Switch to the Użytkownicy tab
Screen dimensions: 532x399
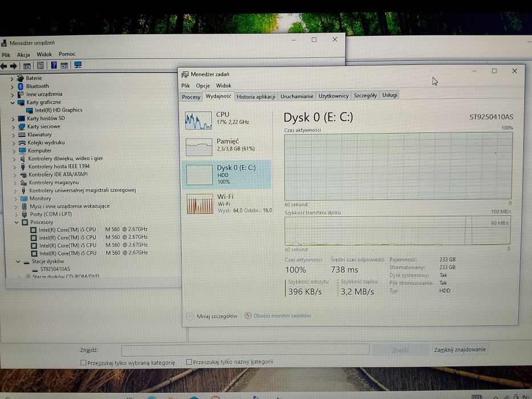(334, 96)
